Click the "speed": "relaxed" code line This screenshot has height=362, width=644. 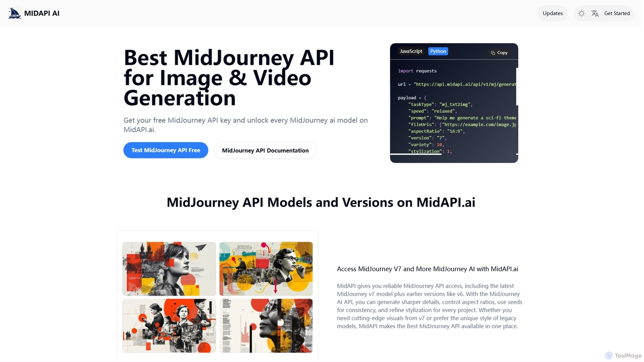(x=432, y=111)
